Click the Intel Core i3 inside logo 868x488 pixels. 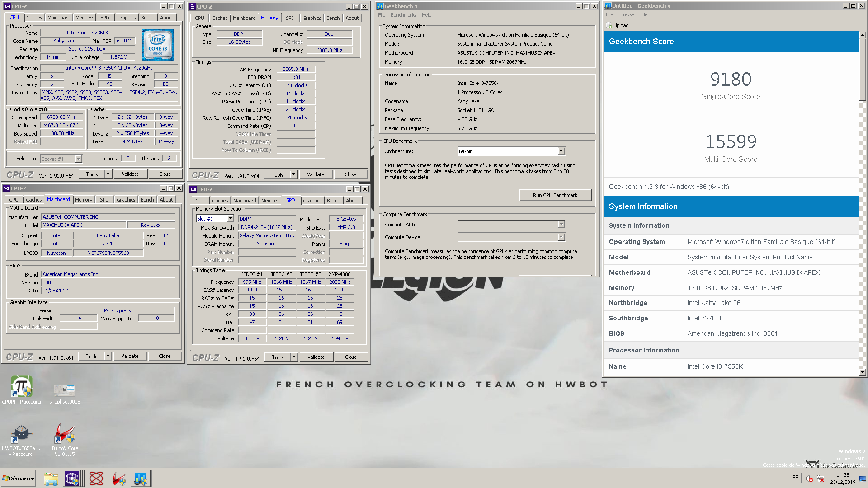(158, 45)
